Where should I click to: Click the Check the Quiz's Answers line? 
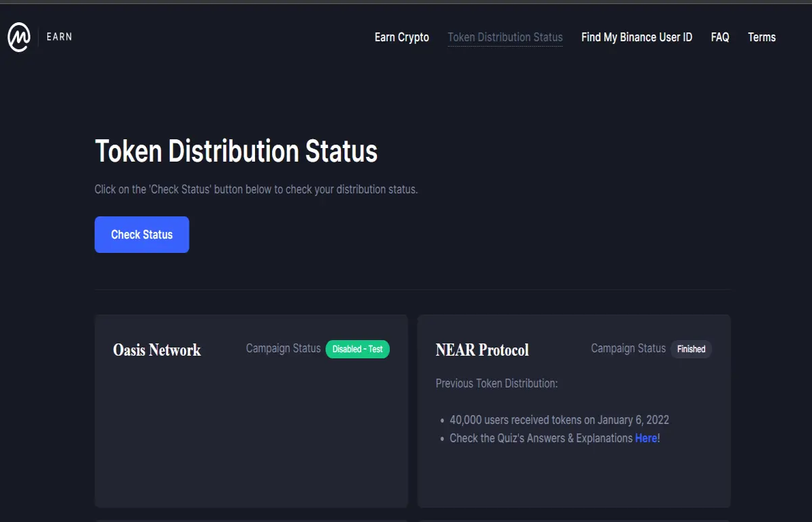coord(555,438)
